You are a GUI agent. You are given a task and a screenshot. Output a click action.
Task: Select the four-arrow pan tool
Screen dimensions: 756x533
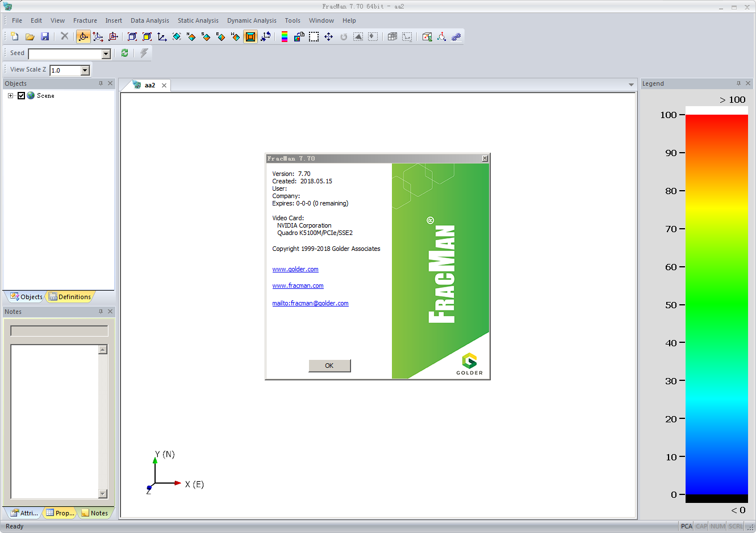tap(329, 36)
